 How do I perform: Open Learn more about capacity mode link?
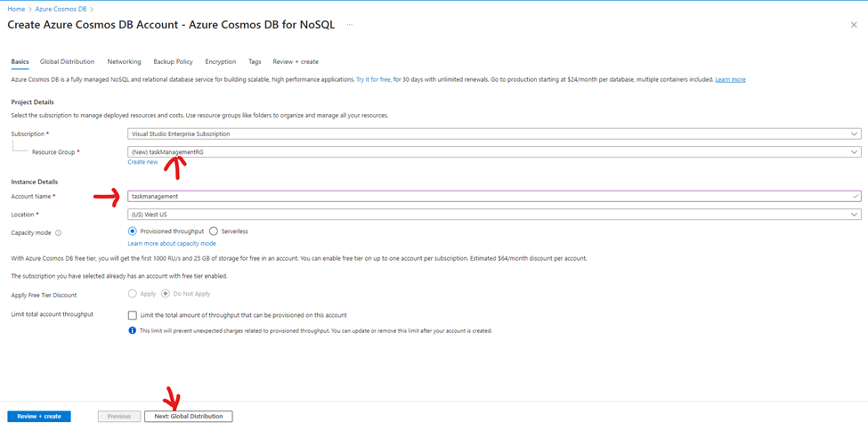(x=172, y=244)
